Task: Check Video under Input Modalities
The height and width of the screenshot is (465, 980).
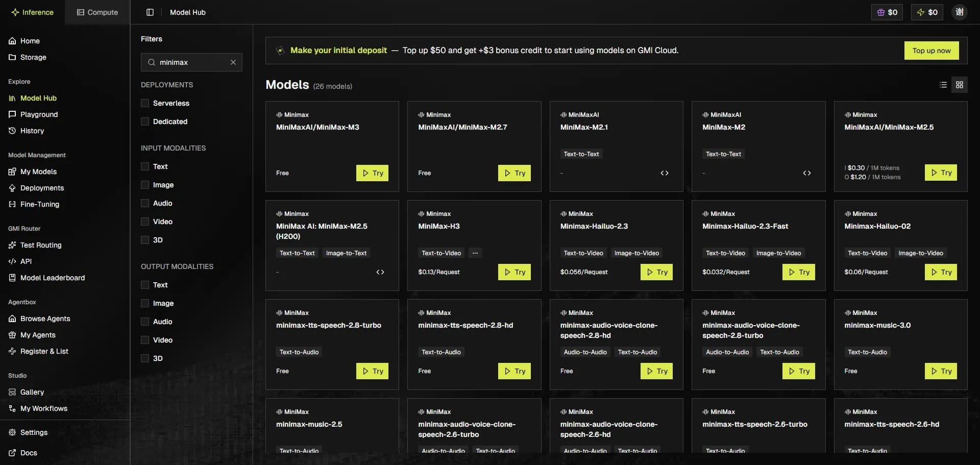Action: tap(145, 222)
